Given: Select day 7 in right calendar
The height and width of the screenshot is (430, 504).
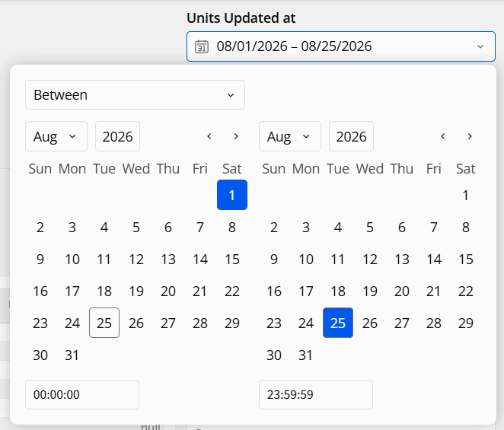Looking at the screenshot, I should click(434, 228).
